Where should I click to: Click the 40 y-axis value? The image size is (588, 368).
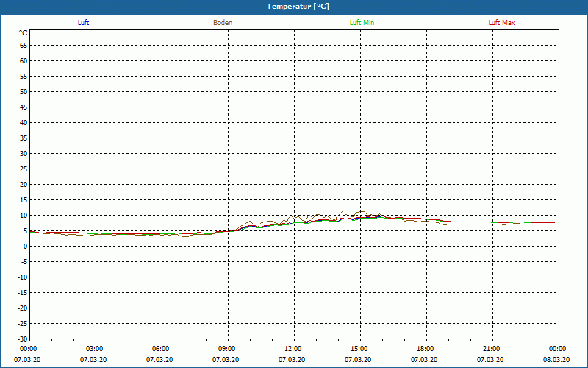(24, 123)
